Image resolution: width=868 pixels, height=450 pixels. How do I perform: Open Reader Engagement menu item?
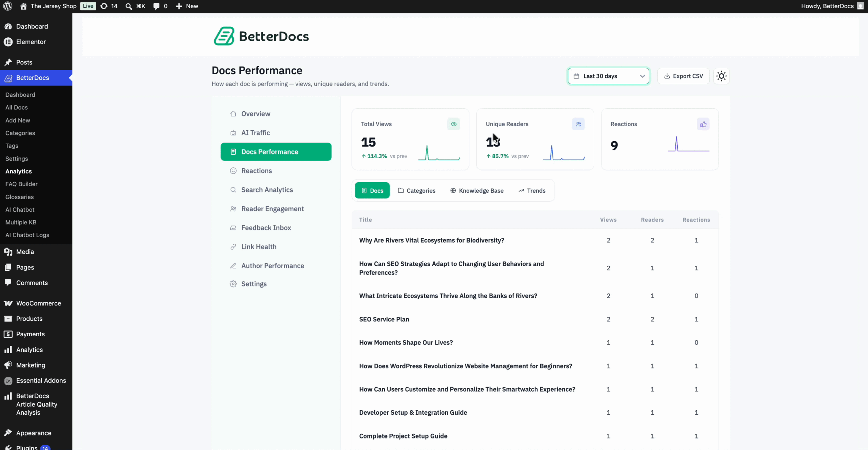pyautogui.click(x=276, y=209)
